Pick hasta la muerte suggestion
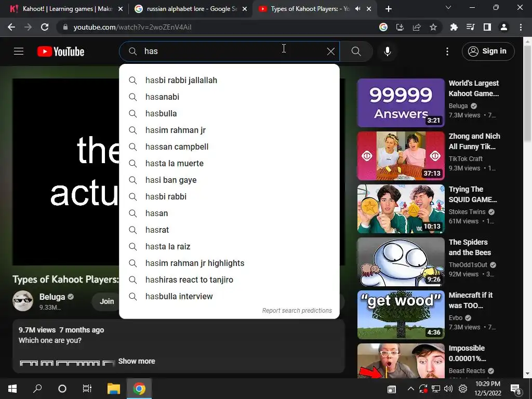This screenshot has height=399, width=532. click(229, 163)
